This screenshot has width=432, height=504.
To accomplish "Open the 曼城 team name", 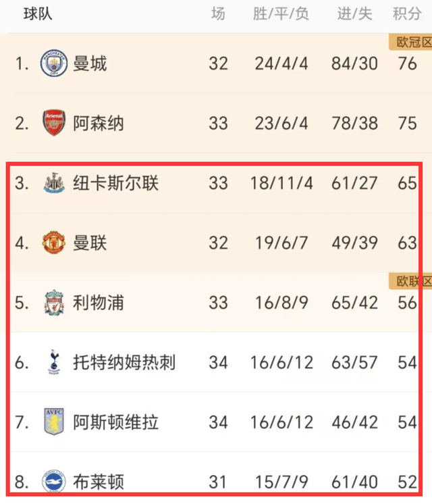I will 90,64.
